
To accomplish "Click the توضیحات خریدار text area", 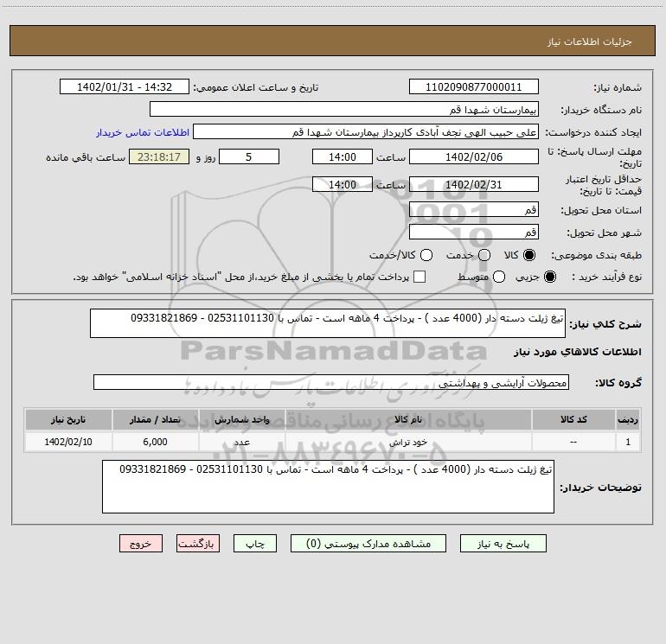I will [328, 487].
